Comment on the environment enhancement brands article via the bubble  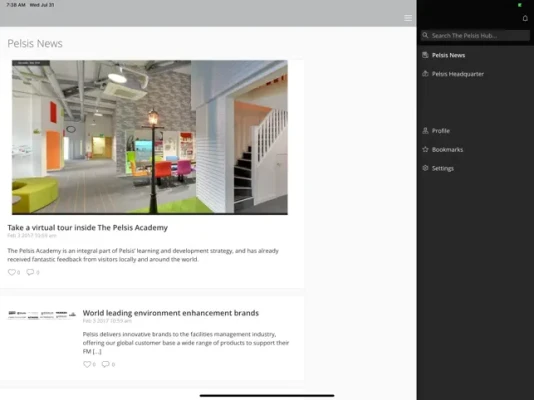pyautogui.click(x=106, y=364)
